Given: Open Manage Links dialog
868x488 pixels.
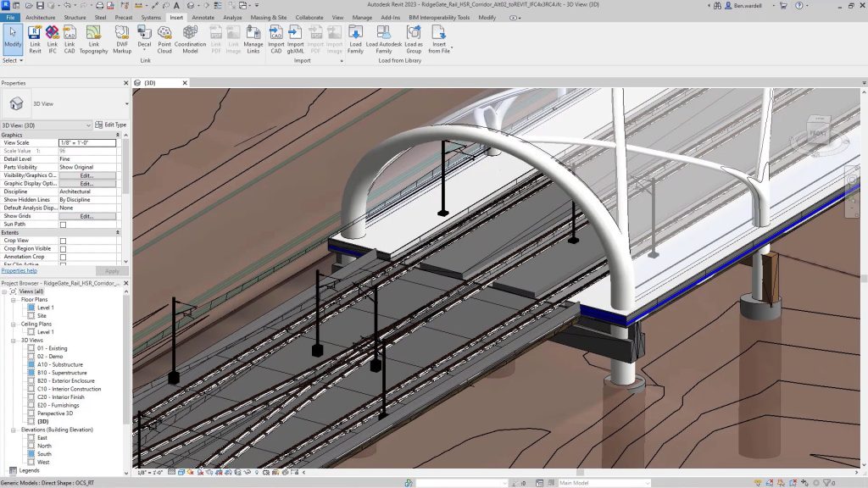Looking at the screenshot, I should [x=253, y=39].
